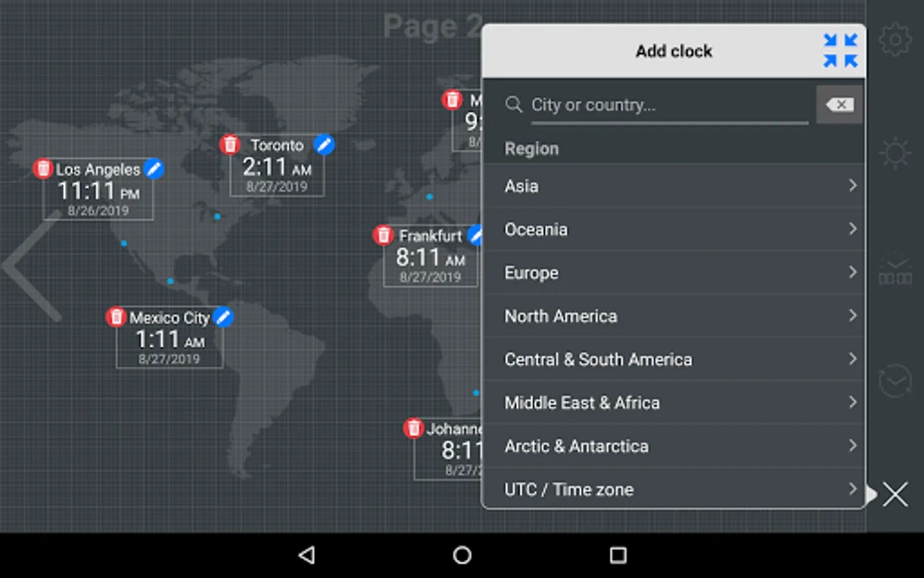Select the Frankfurt 8:11 AM clock
Viewport: 924px width, 578px height.
[x=430, y=257]
